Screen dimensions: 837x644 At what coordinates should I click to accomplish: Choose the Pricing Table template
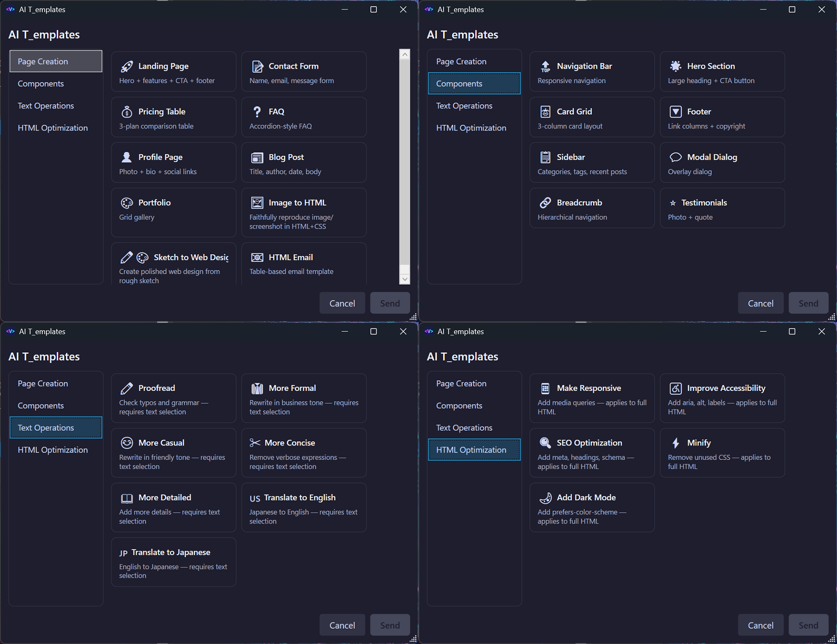173,117
